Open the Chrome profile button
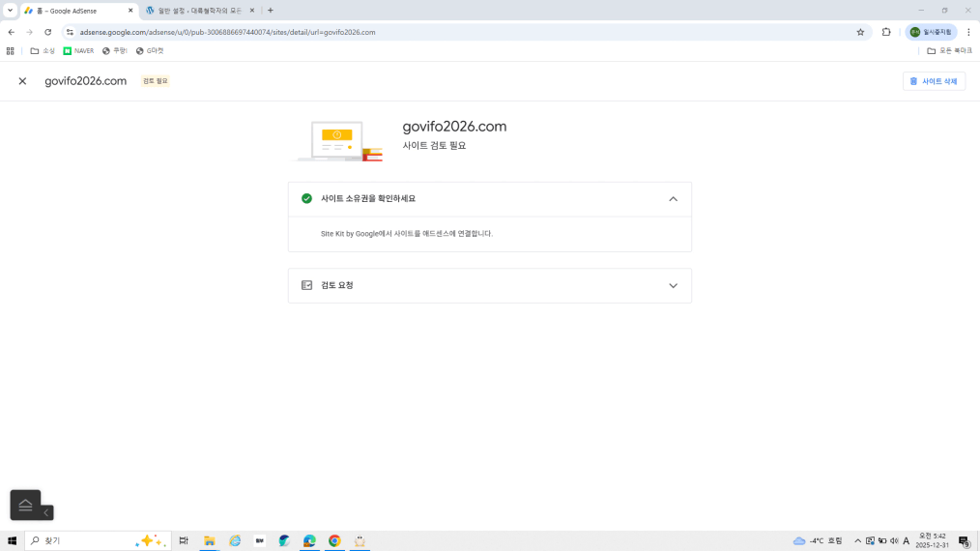 (932, 32)
